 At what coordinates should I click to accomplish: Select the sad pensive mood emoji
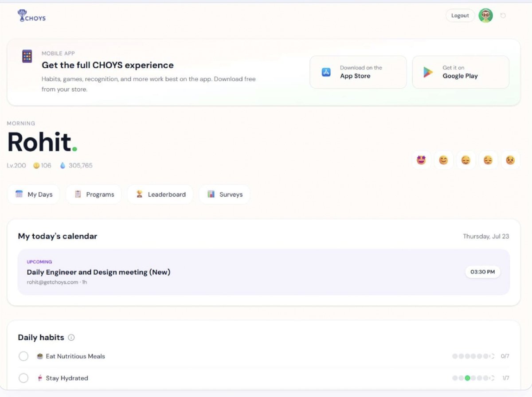[488, 160]
